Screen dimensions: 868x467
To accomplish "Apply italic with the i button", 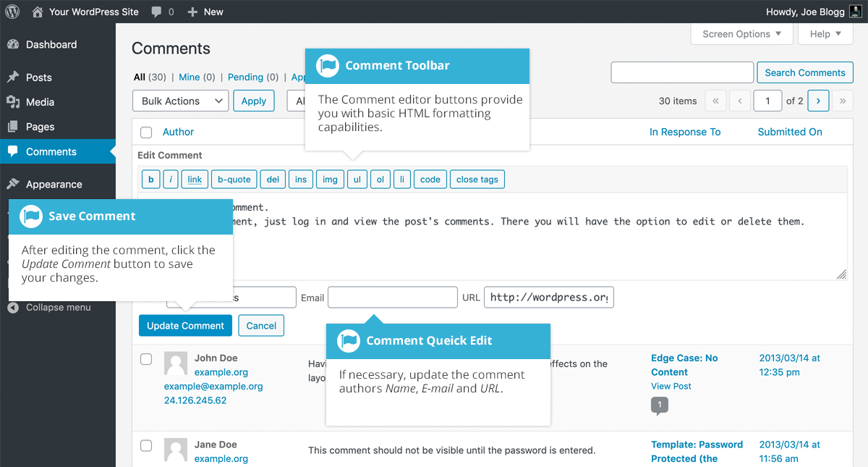I will 171,180.
